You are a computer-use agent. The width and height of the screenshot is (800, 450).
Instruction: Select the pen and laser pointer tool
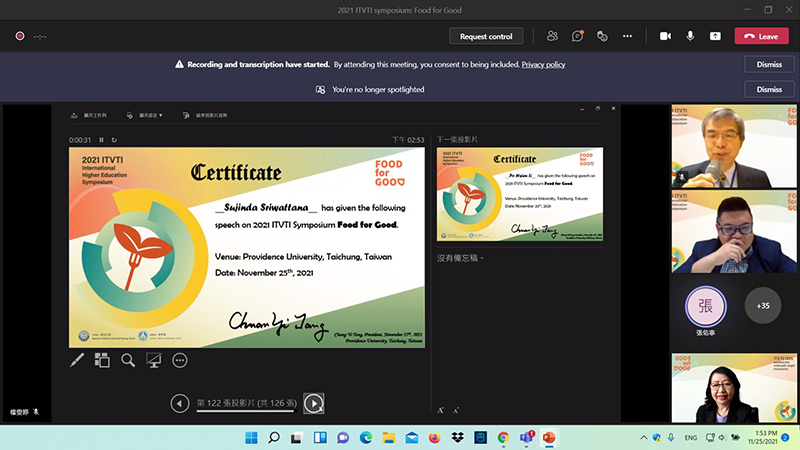point(77,360)
